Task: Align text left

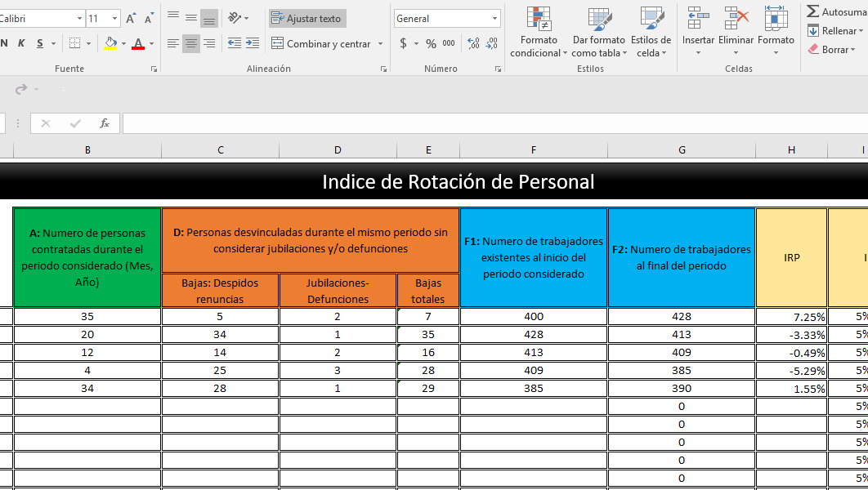Action: point(173,43)
